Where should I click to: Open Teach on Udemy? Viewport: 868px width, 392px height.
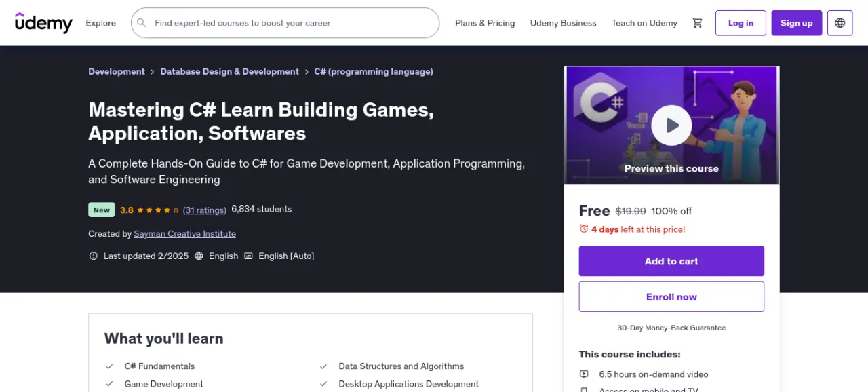click(x=644, y=23)
